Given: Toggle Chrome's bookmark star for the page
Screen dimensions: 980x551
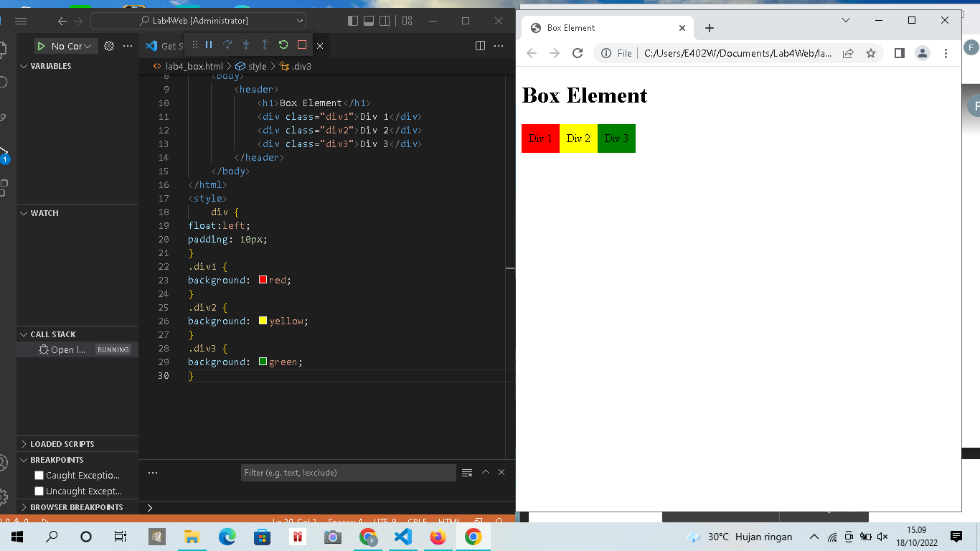Looking at the screenshot, I should point(872,52).
